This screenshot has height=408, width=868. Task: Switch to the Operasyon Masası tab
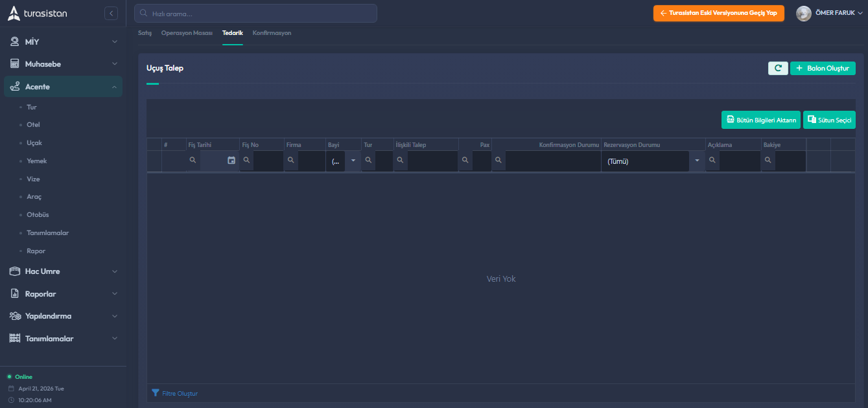tap(187, 33)
